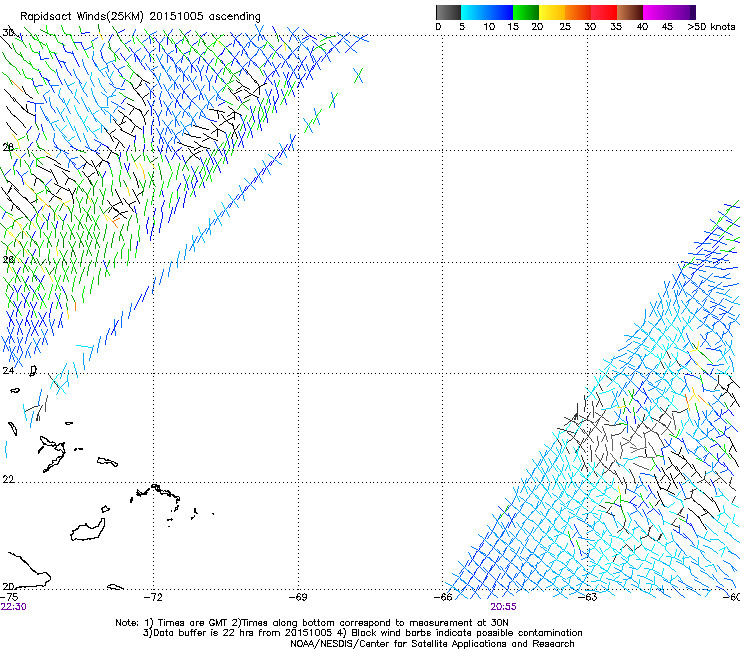Click the '0' color scale label

tap(438, 27)
